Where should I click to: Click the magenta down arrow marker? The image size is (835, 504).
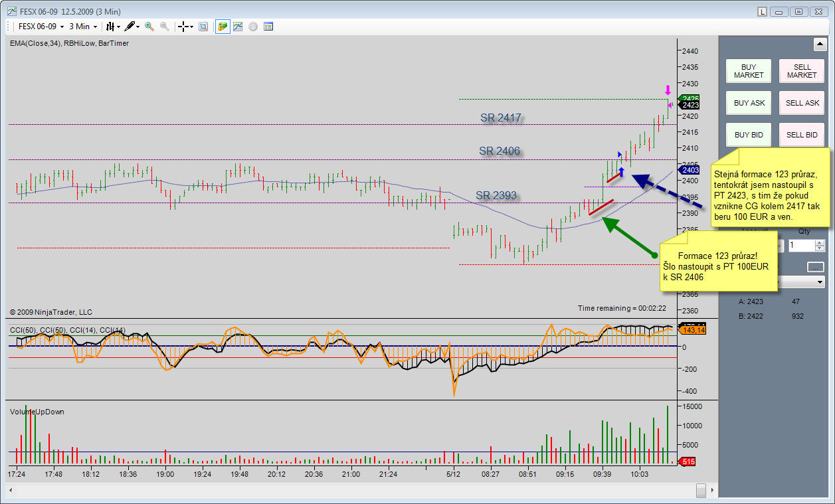[x=668, y=90]
